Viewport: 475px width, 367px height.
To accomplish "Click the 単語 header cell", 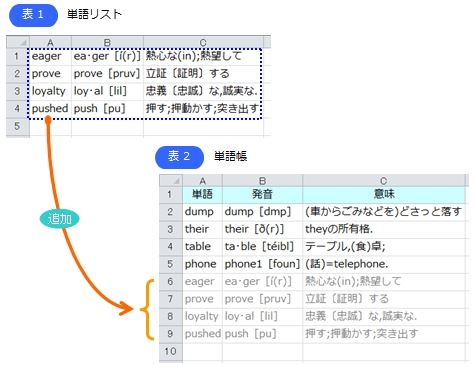I will 202,194.
